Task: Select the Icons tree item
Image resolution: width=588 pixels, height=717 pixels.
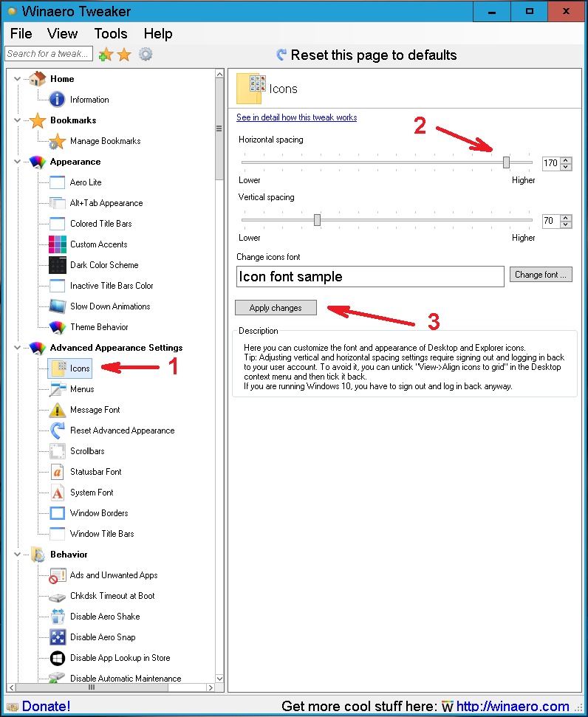Action: point(70,368)
